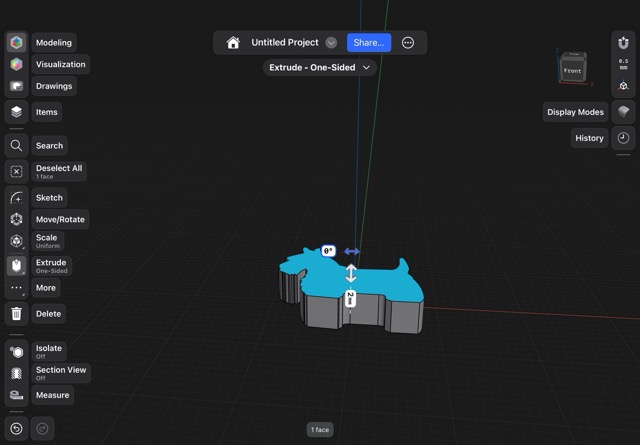Open the Display Modes shaded cube icon
640x445 pixels.
pyautogui.click(x=623, y=111)
